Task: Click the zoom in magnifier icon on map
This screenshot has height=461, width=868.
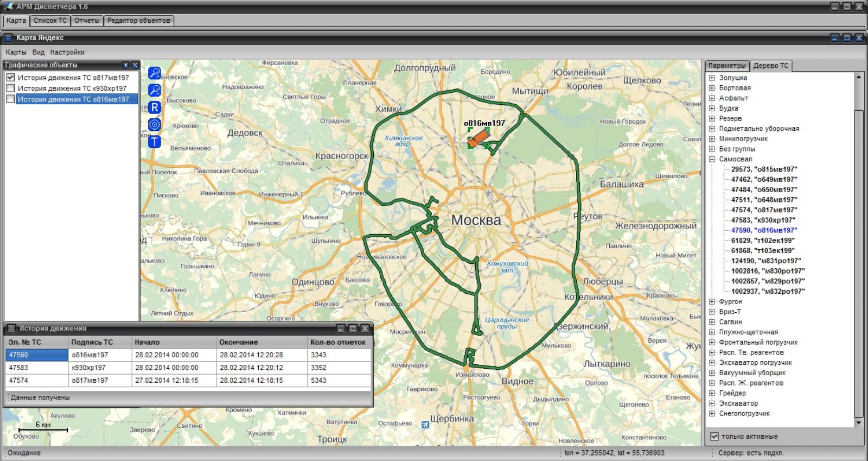Action: click(155, 73)
